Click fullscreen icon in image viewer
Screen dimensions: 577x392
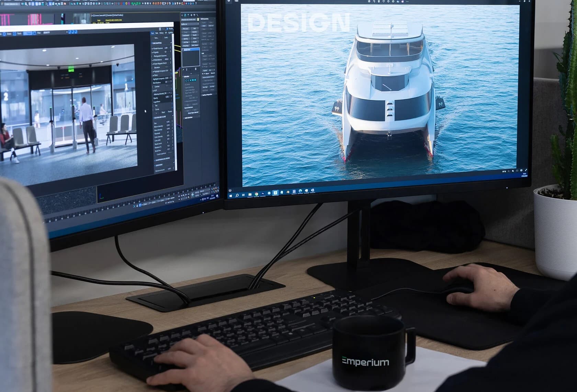[526, 170]
